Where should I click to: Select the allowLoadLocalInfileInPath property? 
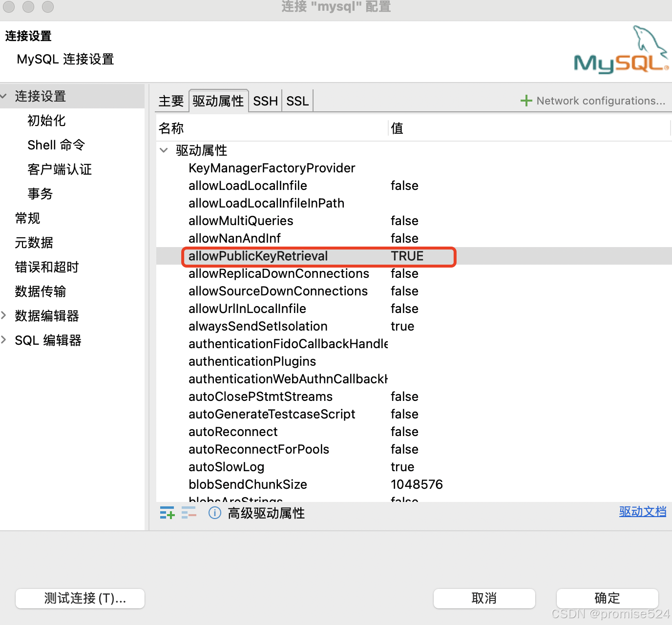[266, 203]
